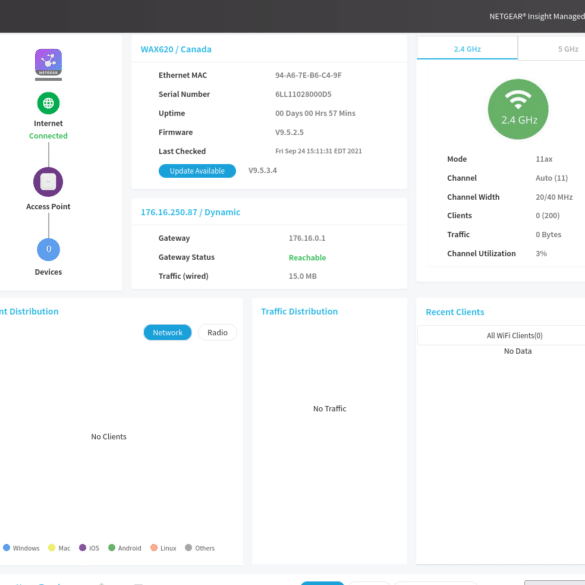Click the green Reachable status

pyautogui.click(x=307, y=257)
